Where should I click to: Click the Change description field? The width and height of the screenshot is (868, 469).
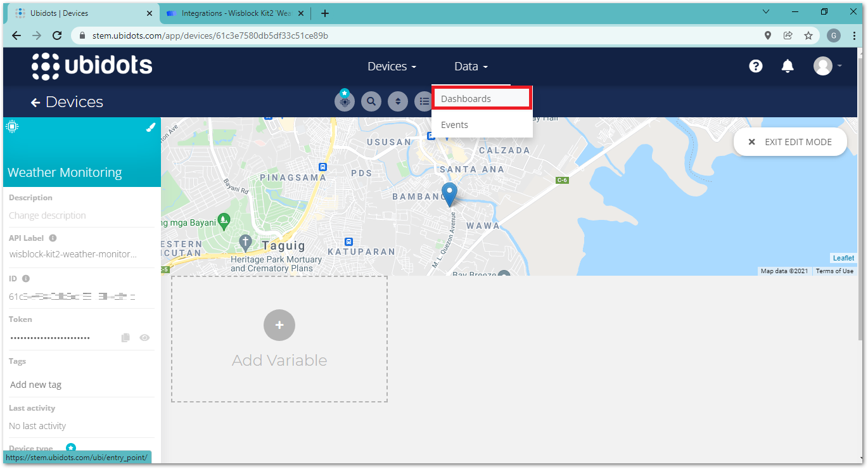click(48, 215)
